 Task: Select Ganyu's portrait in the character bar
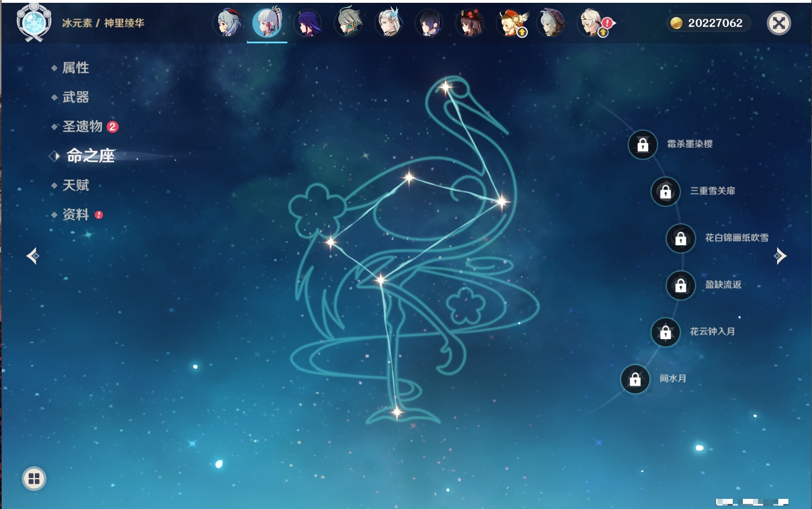tap(228, 24)
